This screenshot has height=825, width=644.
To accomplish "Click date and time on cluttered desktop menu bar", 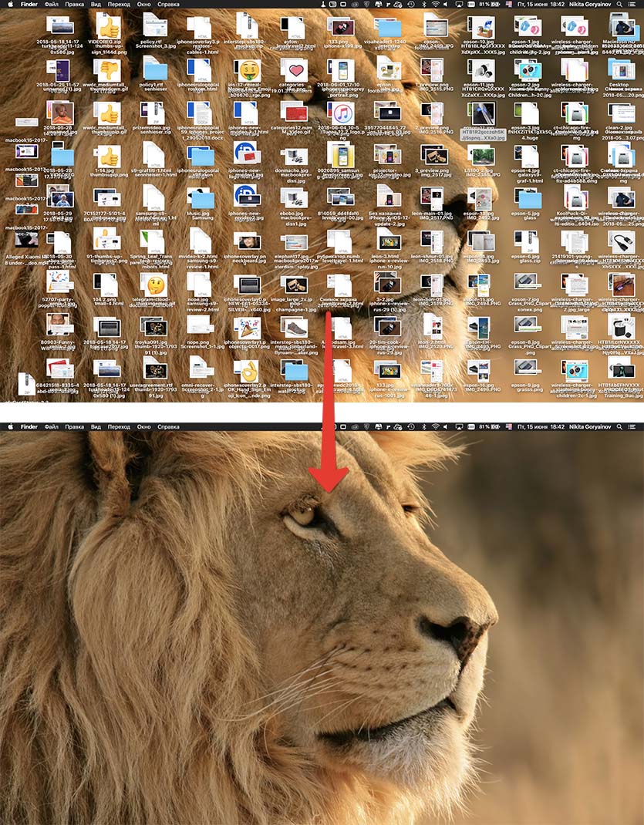I will click(541, 4).
